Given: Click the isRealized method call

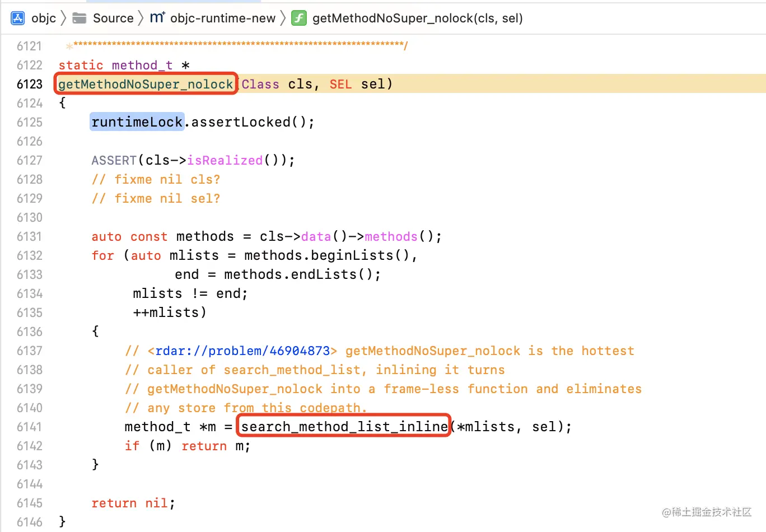Looking at the screenshot, I should tap(225, 161).
